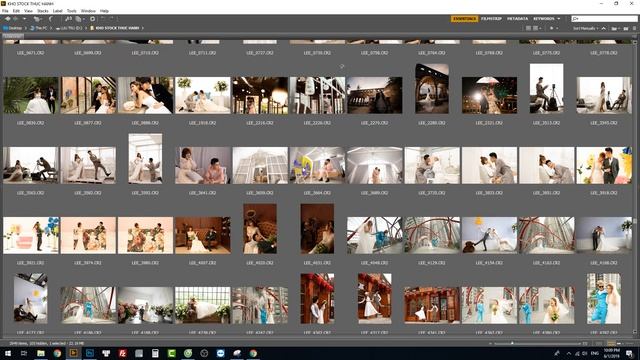This screenshot has height=360, width=640.
Task: Select the couple among palm leaves thumbnail
Action: click(31, 96)
